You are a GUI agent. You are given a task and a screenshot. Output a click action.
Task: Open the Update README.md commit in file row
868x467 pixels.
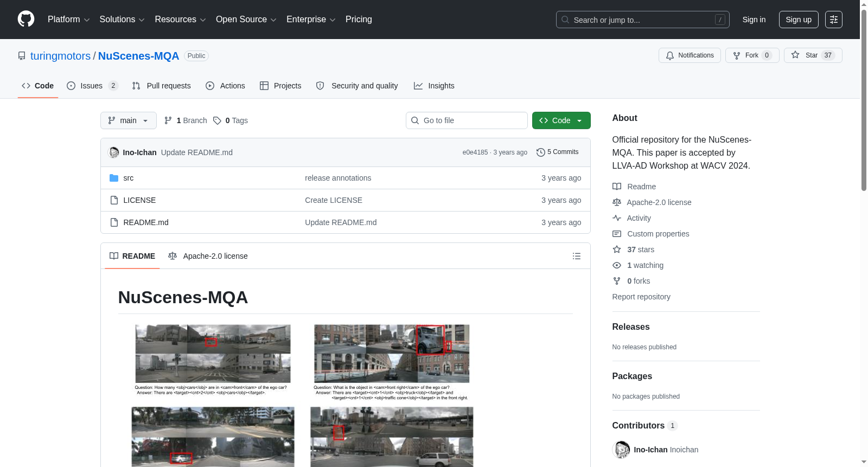341,222
